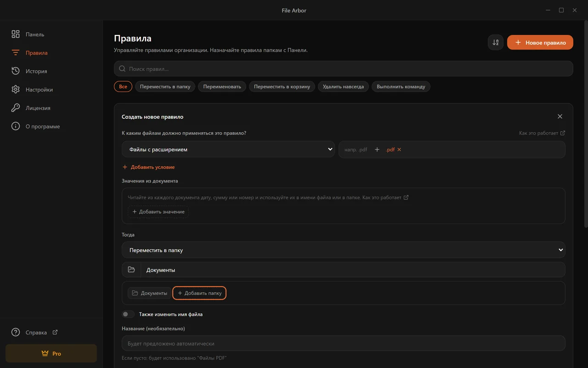Remove the .pdf extension tag
The image size is (588, 368).
click(x=399, y=149)
